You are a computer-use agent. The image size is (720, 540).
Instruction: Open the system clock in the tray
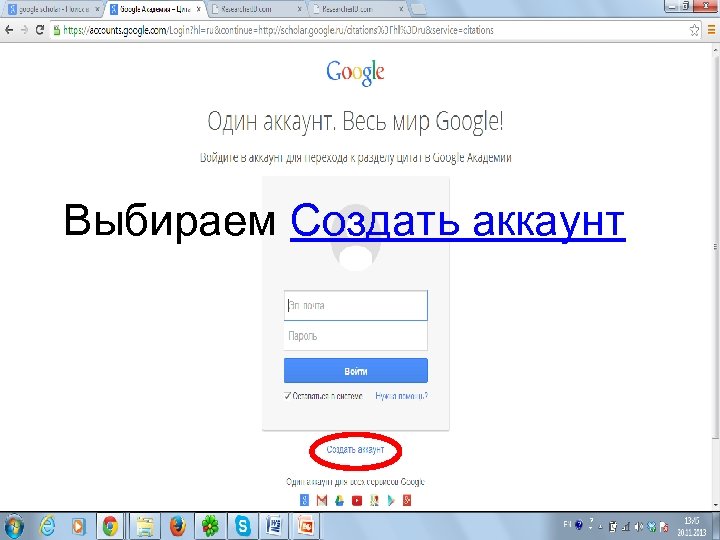tap(692, 527)
